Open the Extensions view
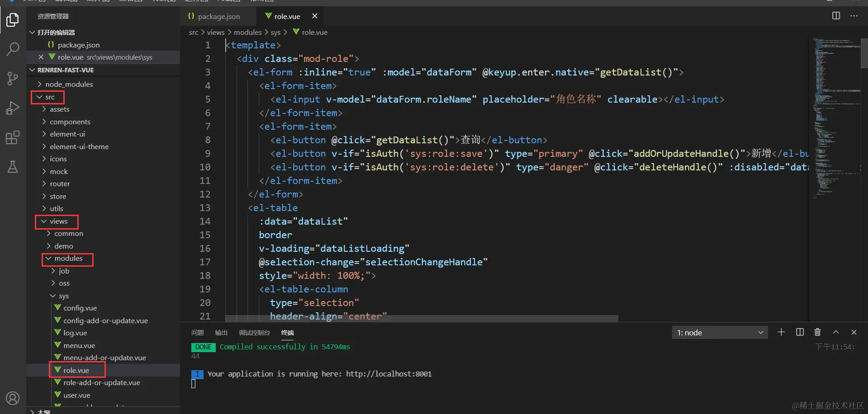 [x=13, y=137]
